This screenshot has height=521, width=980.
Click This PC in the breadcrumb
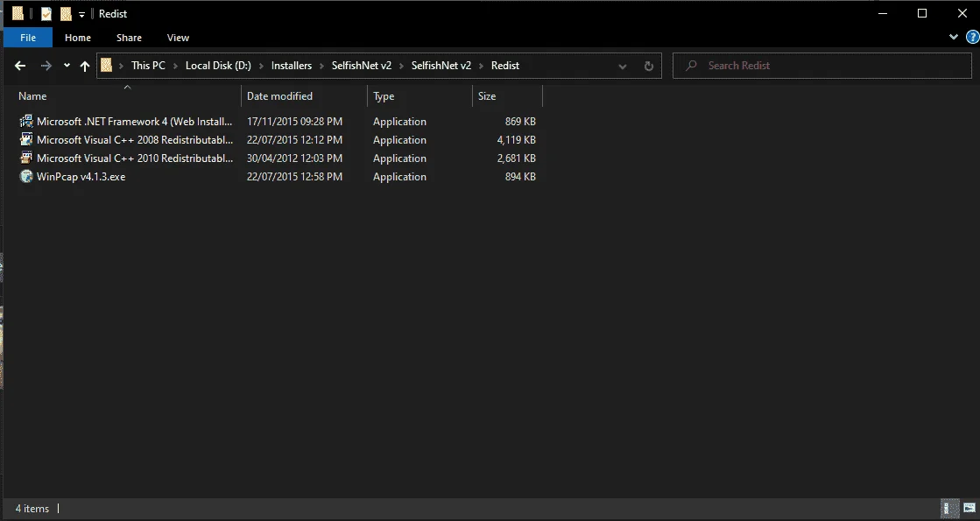tap(148, 66)
